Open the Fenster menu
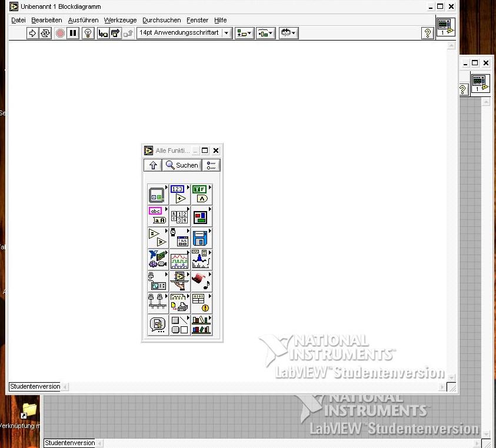This screenshot has height=448, width=496. (197, 20)
